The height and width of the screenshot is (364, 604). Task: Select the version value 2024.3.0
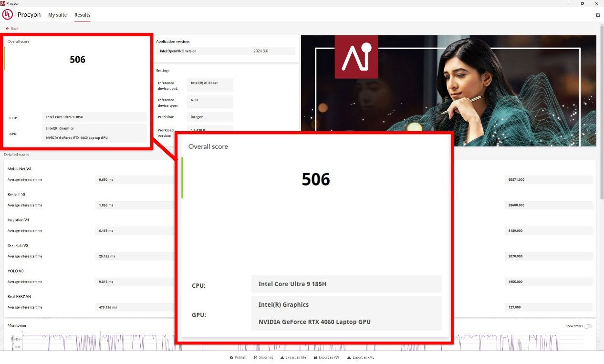pyautogui.click(x=260, y=51)
